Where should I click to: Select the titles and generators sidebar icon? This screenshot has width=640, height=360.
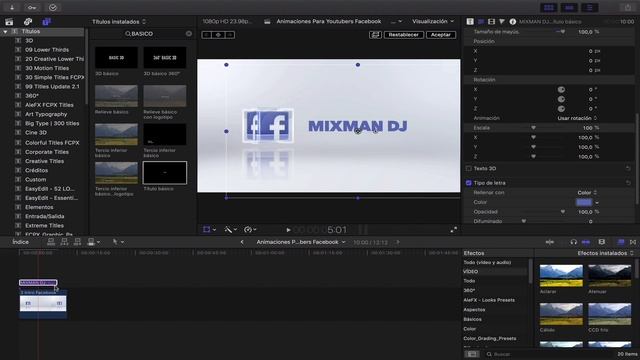coord(46,22)
